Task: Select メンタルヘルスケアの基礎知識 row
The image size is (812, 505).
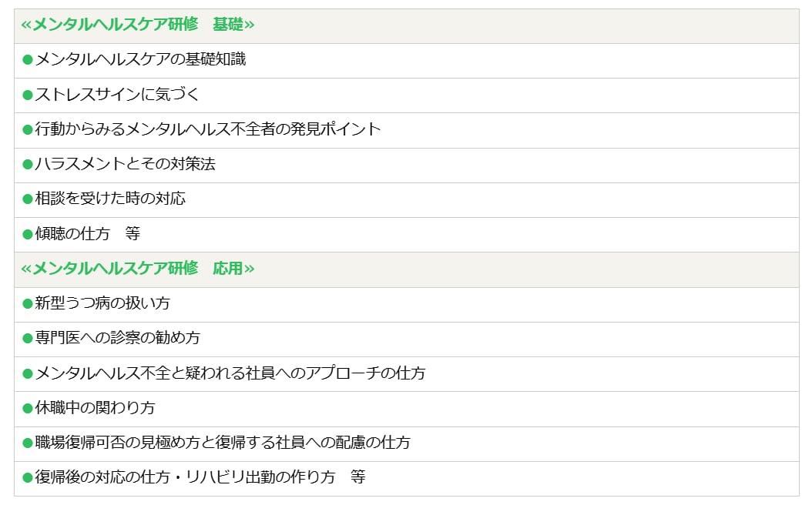Action: click(x=140, y=59)
